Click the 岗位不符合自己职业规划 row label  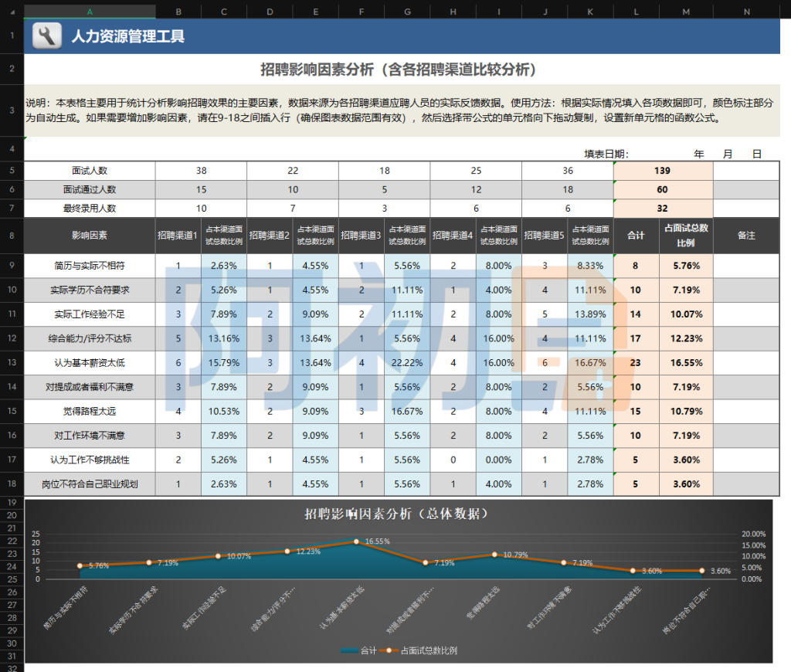[x=90, y=484]
